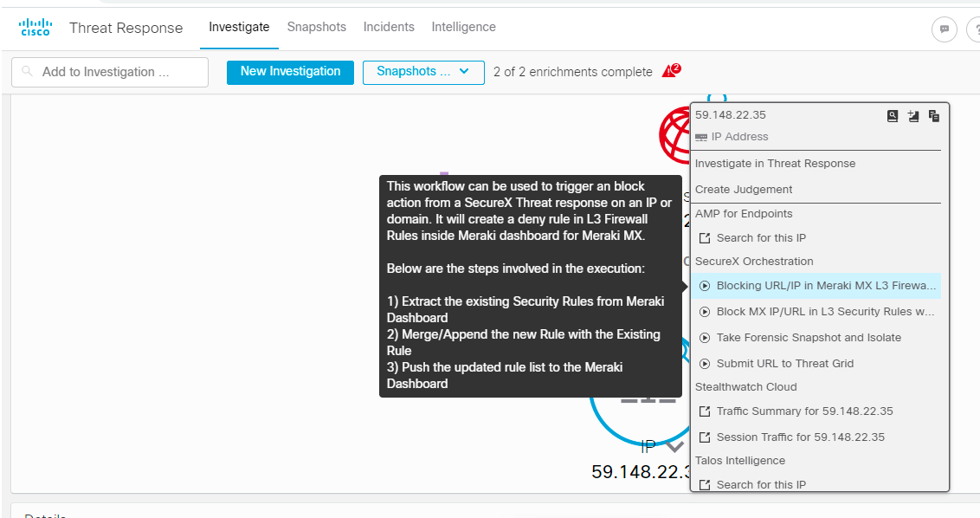Start a New Investigation
Image resolution: width=980 pixels, height=518 pixels.
[x=290, y=72]
